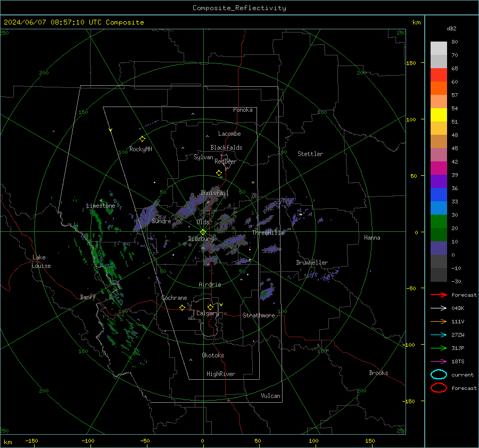Click the Calgary city label
This screenshot has height=448, width=479.
[208, 313]
